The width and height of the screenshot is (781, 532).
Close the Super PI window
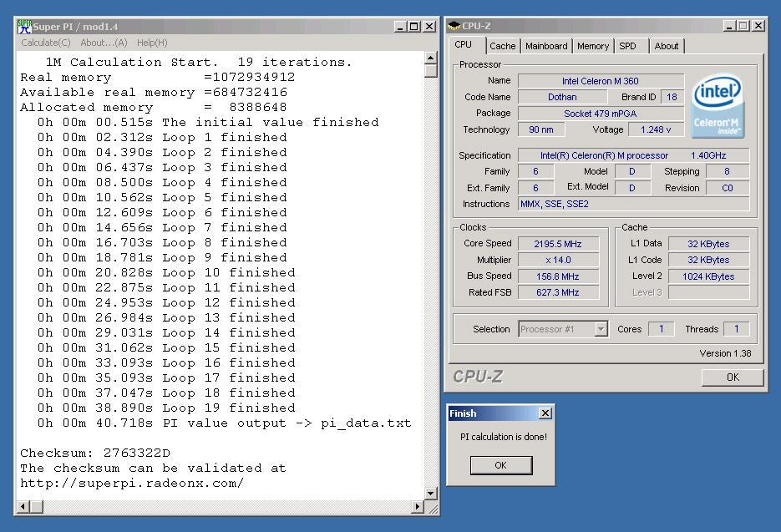click(x=429, y=27)
